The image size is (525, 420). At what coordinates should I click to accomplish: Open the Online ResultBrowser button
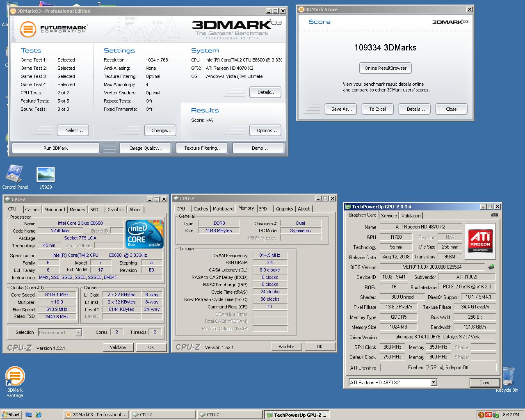pos(386,68)
